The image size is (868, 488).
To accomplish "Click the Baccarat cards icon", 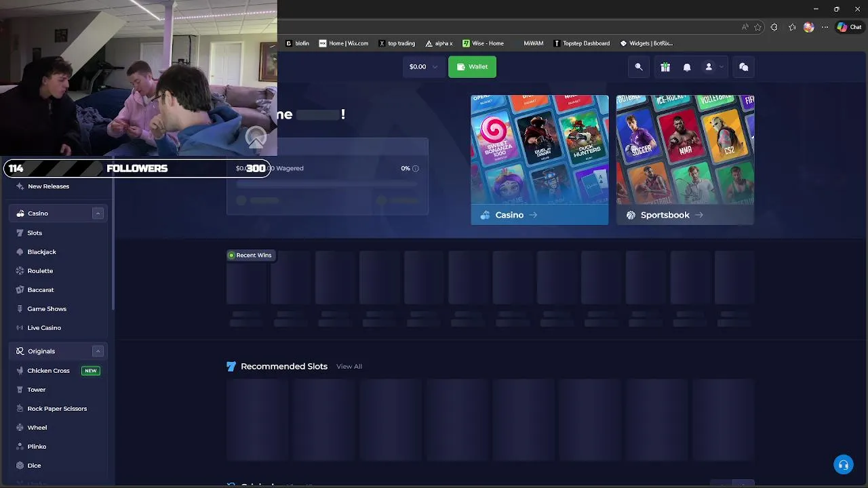I will [20, 289].
